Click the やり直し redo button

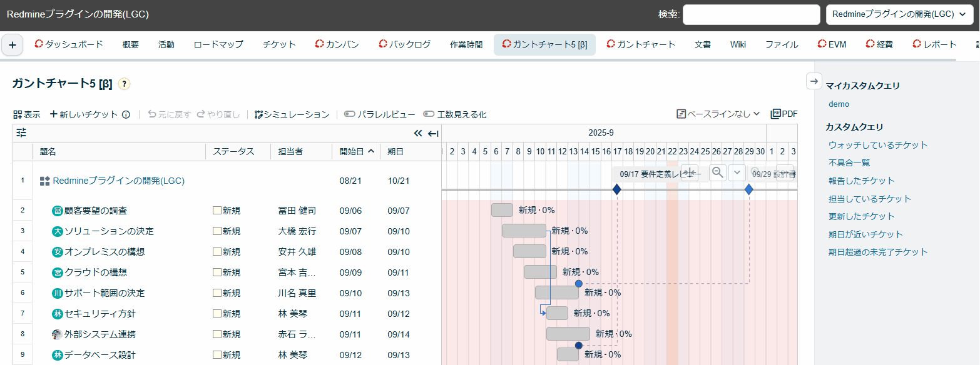pyautogui.click(x=218, y=114)
